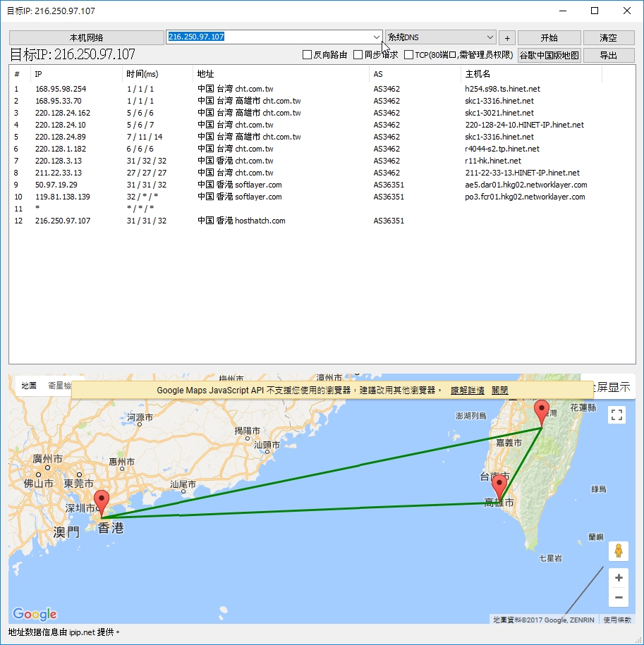Minimize the traceroute window
644x645 pixels.
pos(563,11)
